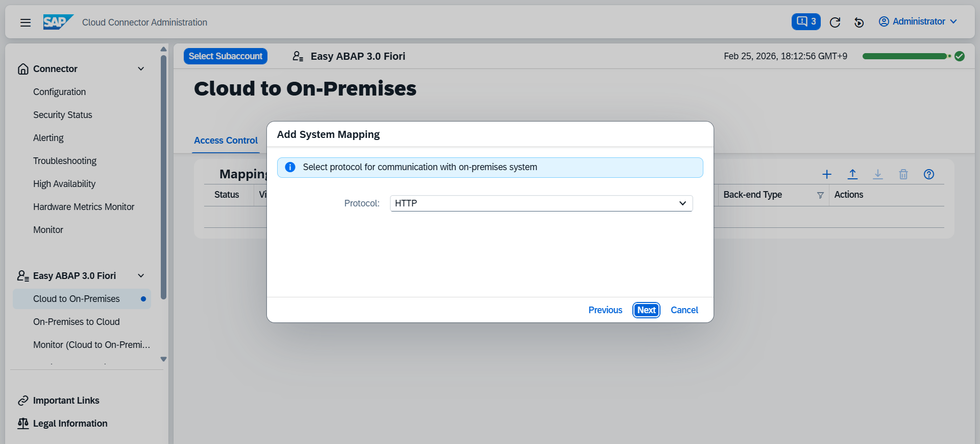Click the add system mapping plus icon

827,174
